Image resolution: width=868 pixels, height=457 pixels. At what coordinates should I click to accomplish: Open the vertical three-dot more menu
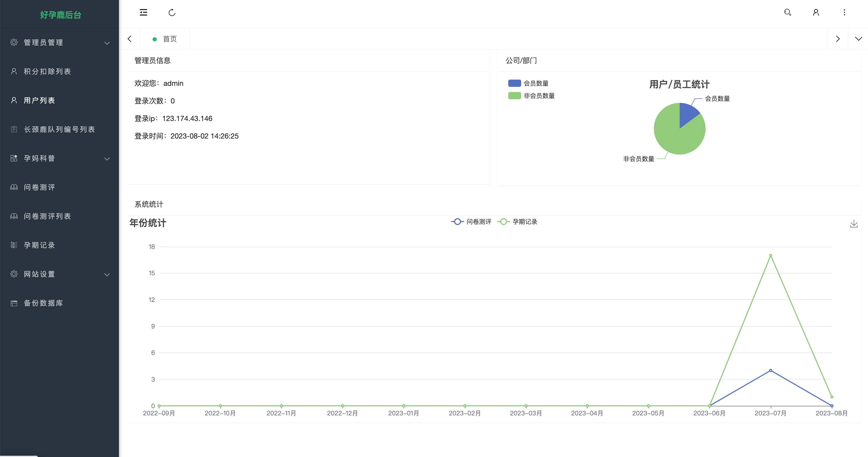[844, 12]
